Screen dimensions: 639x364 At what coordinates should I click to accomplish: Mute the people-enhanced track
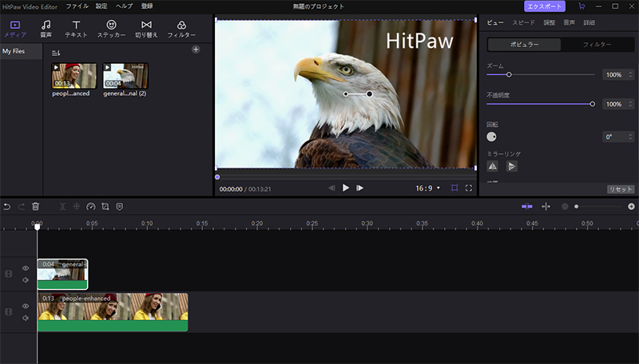point(26,318)
